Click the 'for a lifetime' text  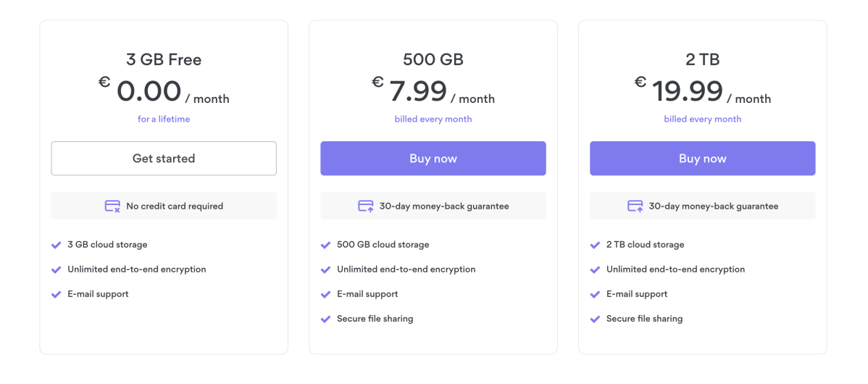pyautogui.click(x=164, y=119)
